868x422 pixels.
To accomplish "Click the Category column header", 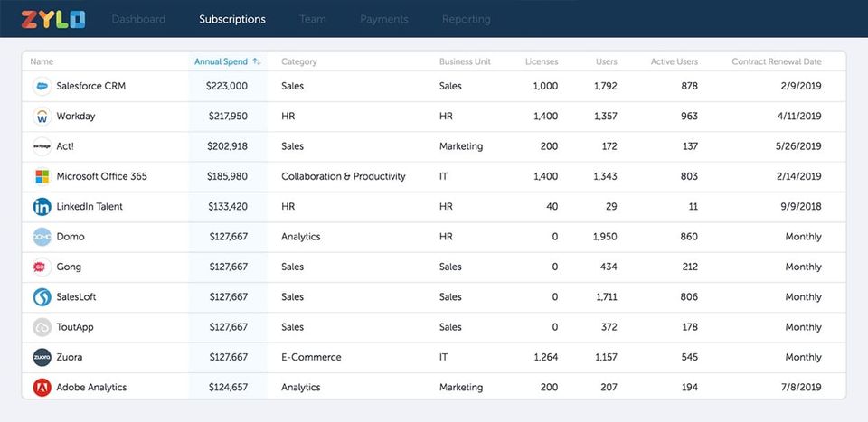I will point(298,62).
